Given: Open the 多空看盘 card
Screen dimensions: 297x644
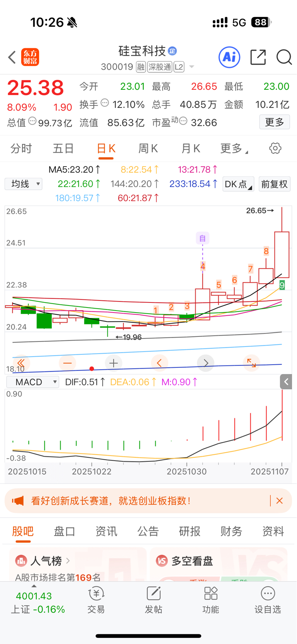Looking at the screenshot, I should pyautogui.click(x=219, y=564).
